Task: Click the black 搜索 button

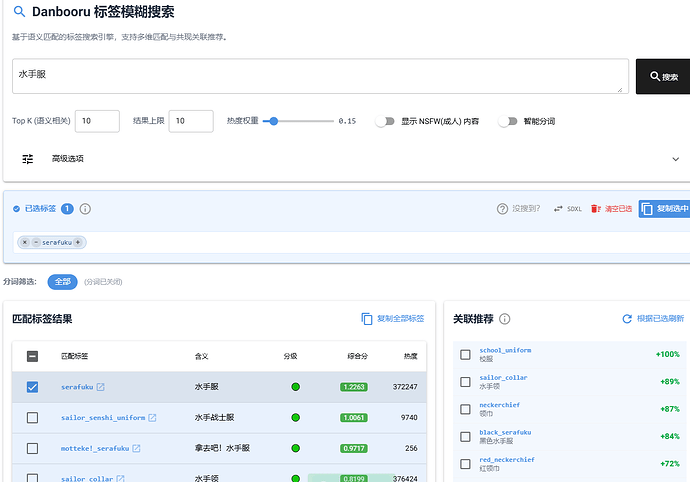Action: [663, 77]
